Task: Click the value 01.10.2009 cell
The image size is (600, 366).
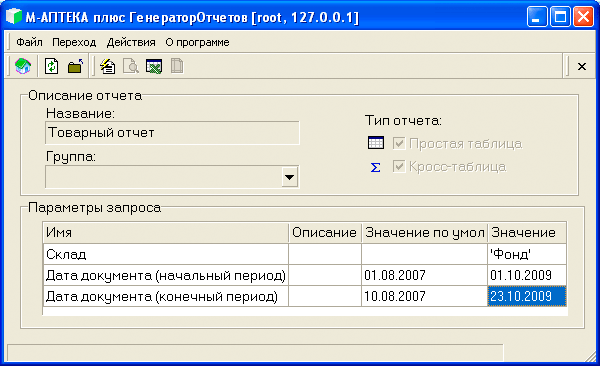Action: coord(527,275)
